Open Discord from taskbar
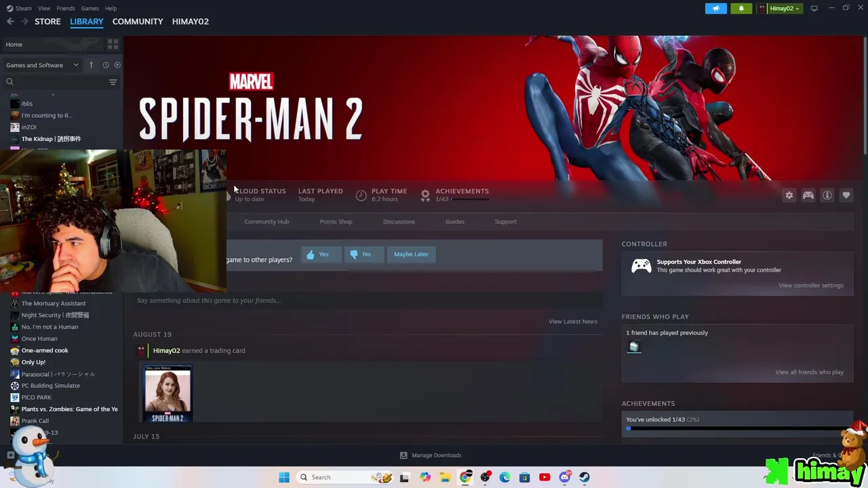 click(565, 477)
